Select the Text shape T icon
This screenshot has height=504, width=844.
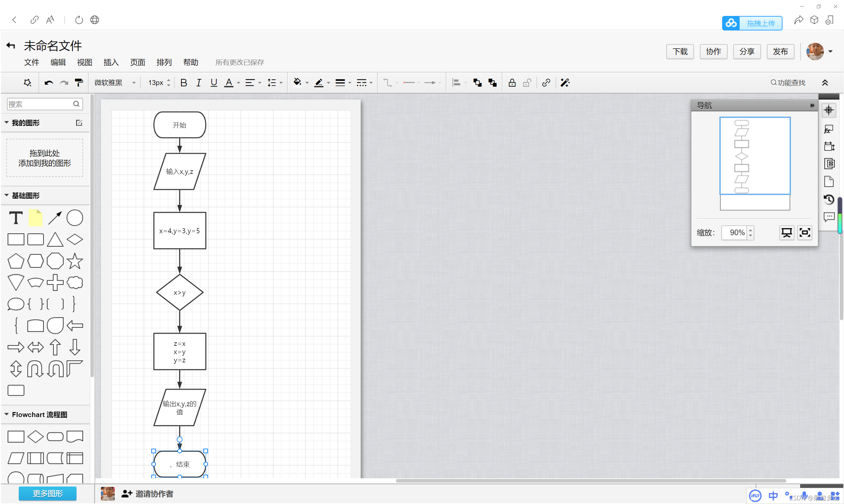15,218
